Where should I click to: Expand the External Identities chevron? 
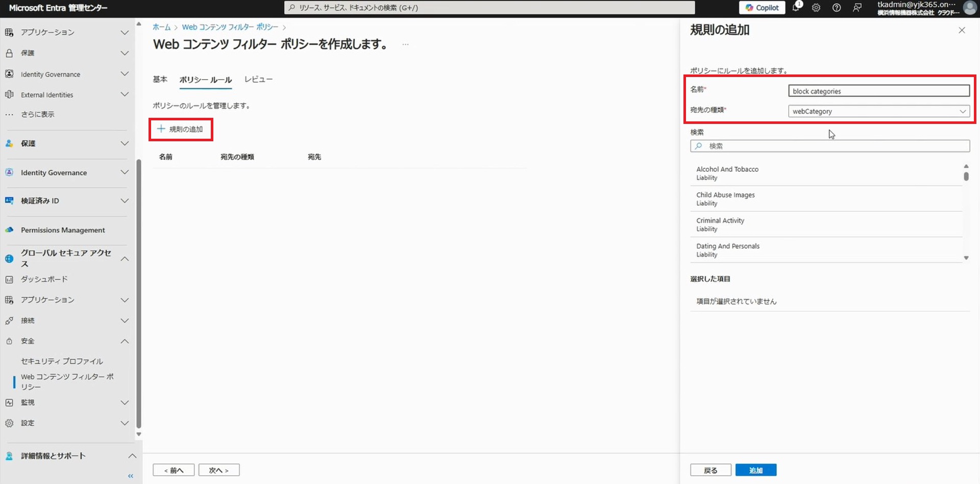point(125,94)
